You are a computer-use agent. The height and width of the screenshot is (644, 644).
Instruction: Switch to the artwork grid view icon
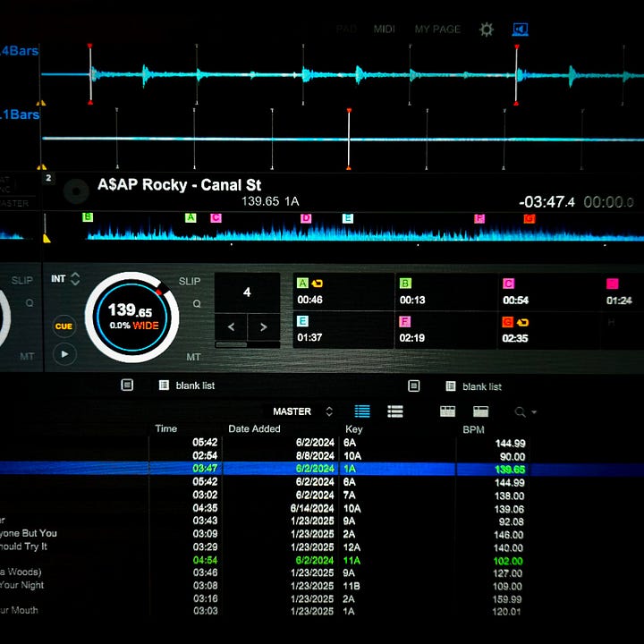pos(447,411)
